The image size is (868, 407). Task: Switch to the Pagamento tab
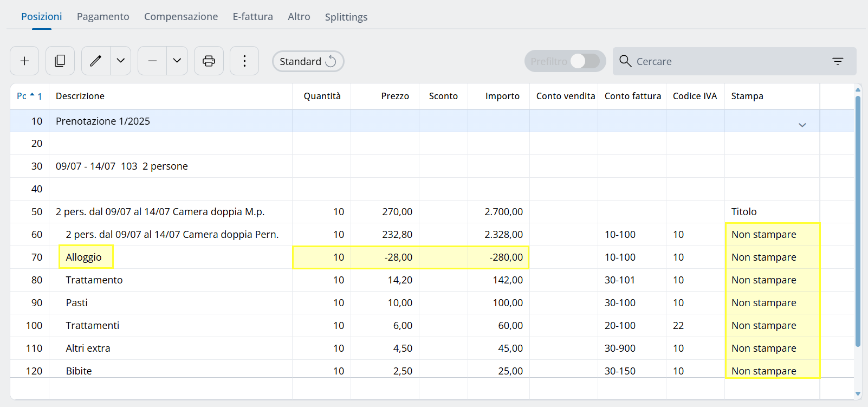103,17
